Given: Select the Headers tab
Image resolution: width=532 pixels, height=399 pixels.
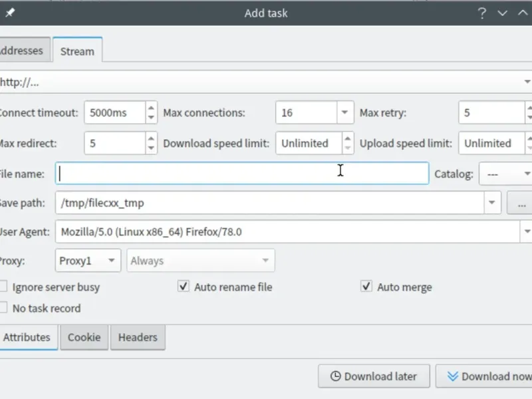Looking at the screenshot, I should [x=138, y=337].
